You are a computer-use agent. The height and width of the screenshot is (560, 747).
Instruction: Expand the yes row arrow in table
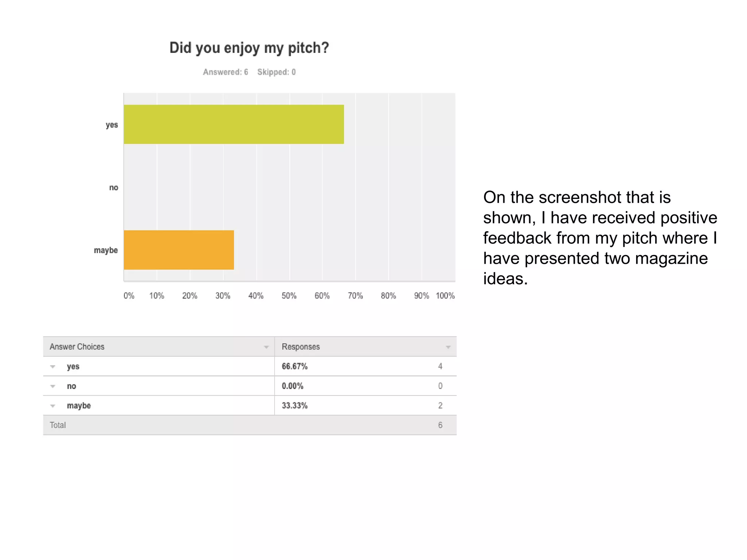tap(53, 367)
